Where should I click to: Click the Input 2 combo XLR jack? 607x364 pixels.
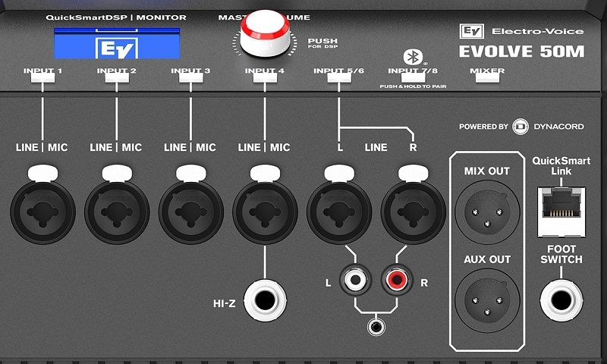coord(117,212)
